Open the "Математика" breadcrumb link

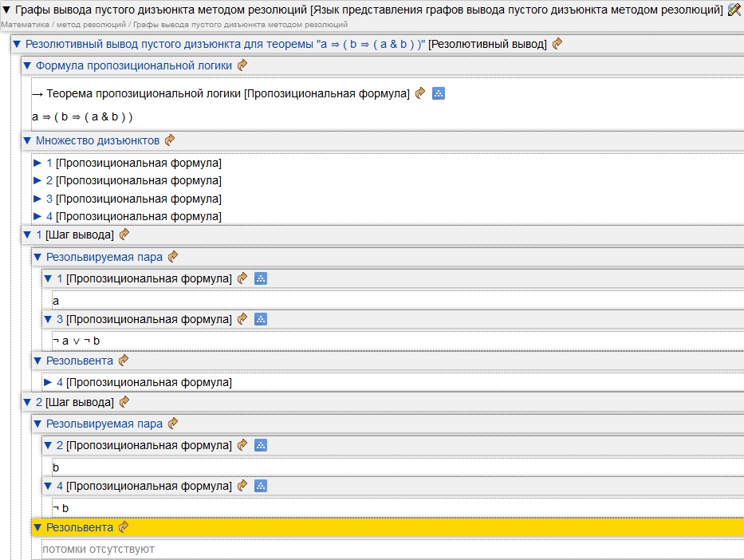pos(25,25)
